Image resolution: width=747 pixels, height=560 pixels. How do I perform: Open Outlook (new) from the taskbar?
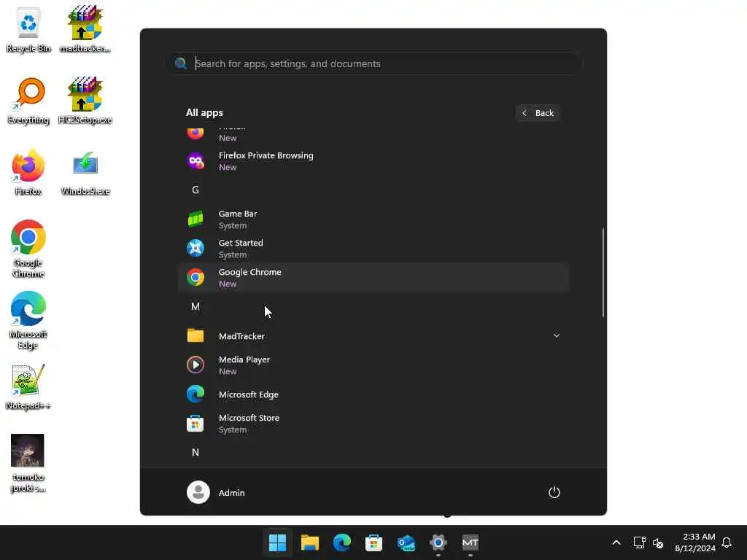pos(406,542)
